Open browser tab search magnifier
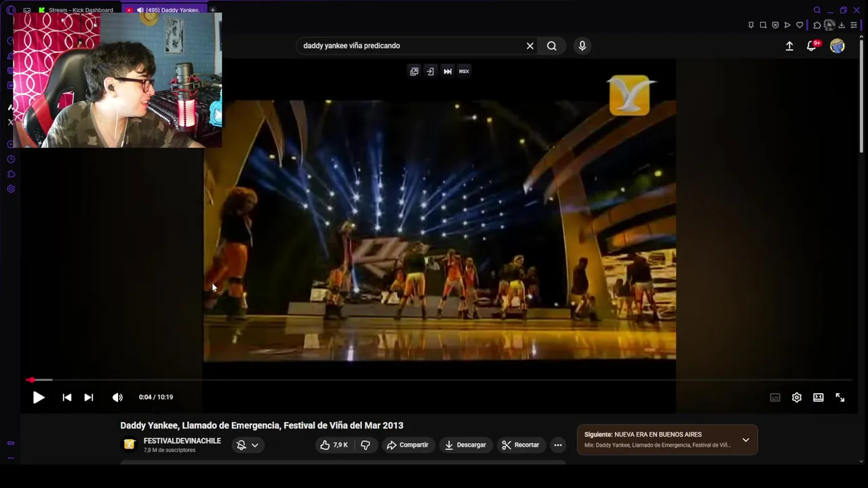The height and width of the screenshot is (488, 868). click(x=817, y=10)
